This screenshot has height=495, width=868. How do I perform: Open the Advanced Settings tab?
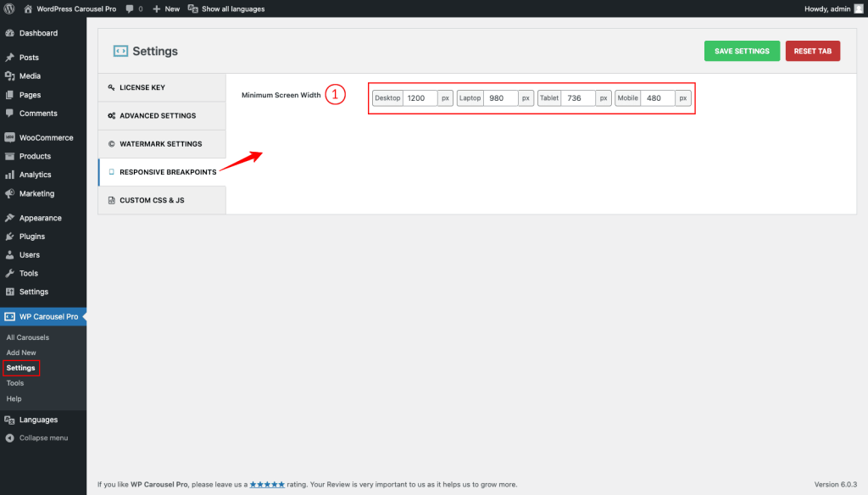point(164,115)
